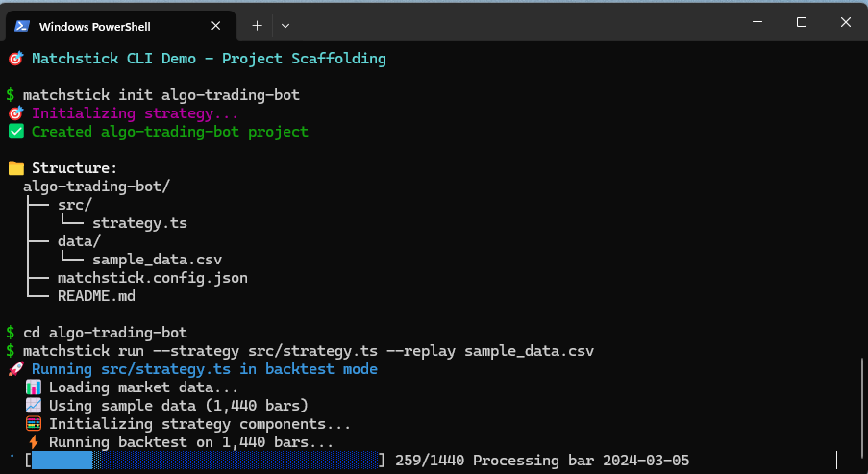
Task: Click the text 'Created algo-trading-bot project'
Action: (170, 131)
